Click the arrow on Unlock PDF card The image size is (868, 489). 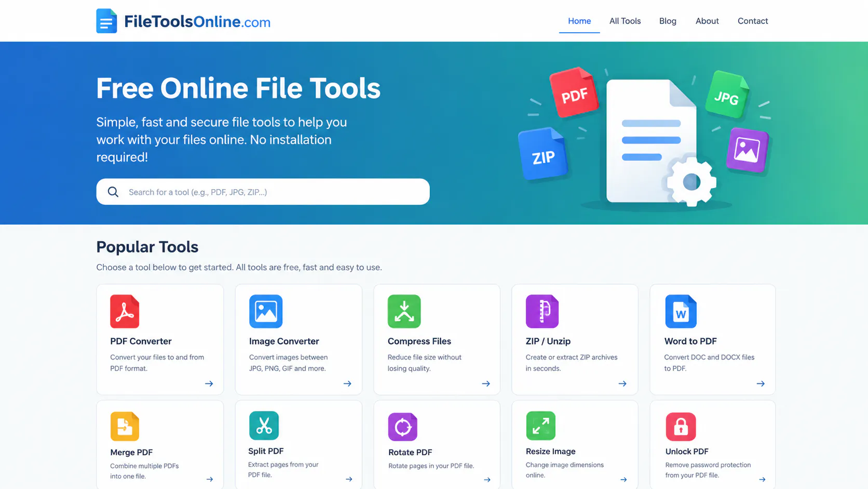[762, 479]
